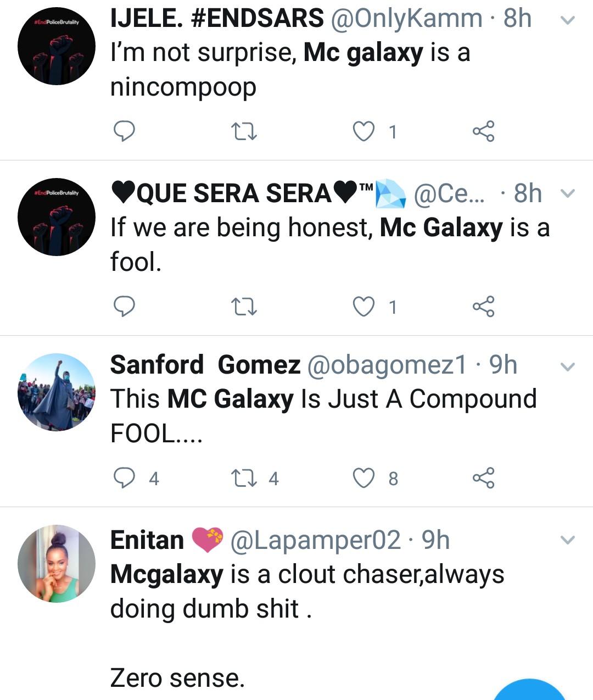Open the @Lapamper02 profile handle
Image resolution: width=593 pixels, height=700 pixels.
[x=315, y=540]
